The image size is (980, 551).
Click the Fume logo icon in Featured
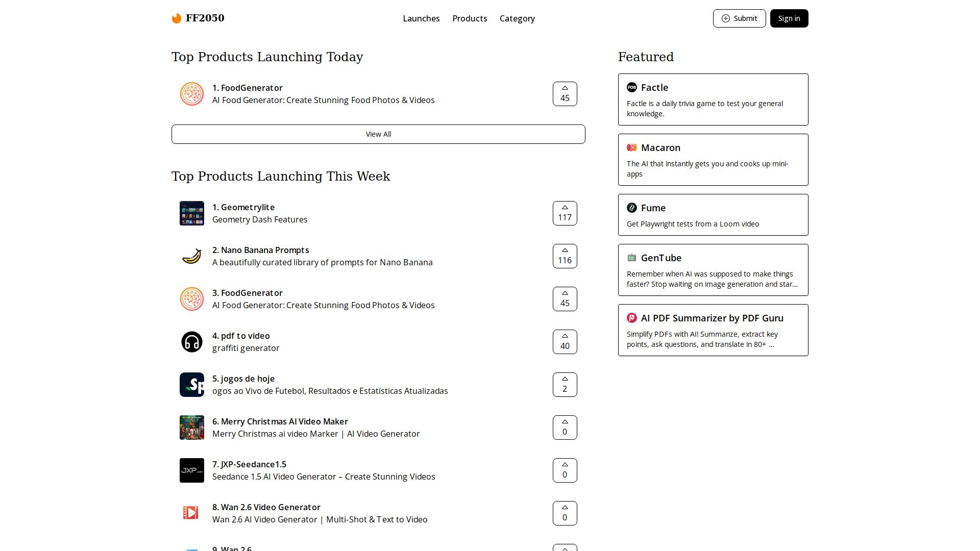(x=632, y=208)
